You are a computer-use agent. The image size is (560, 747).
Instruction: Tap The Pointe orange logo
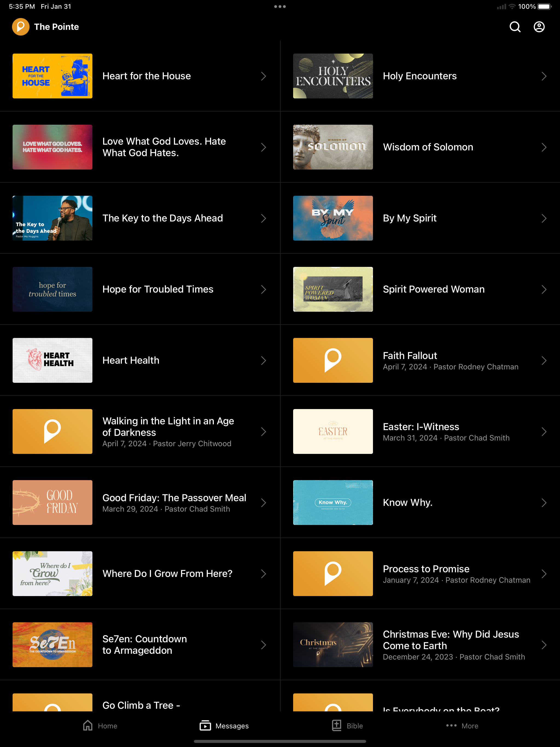coord(21,27)
